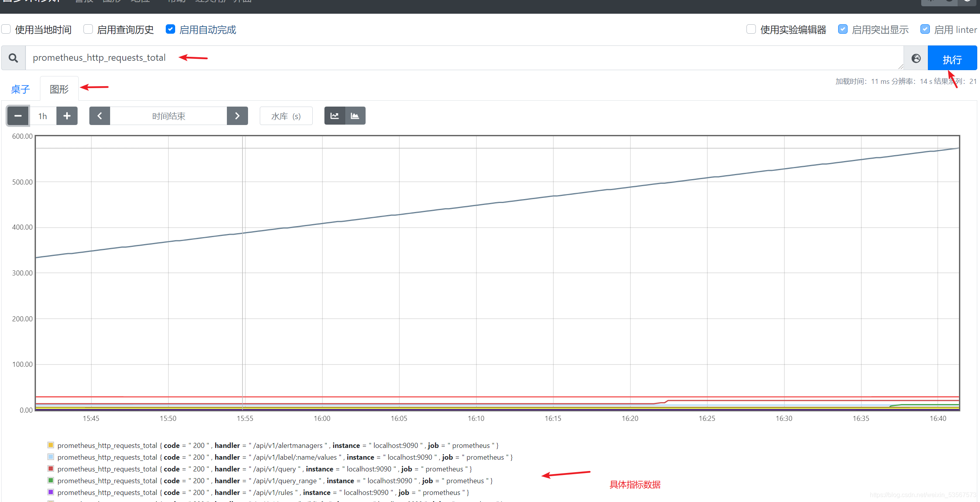The height and width of the screenshot is (502, 980).
Task: Toggle the 启用突出显示 checkbox
Action: tap(843, 29)
